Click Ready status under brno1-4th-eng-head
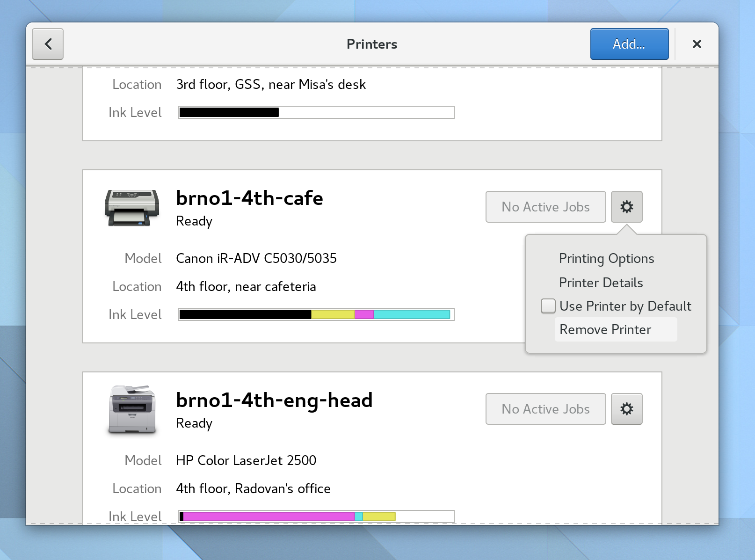755x560 pixels. pyautogui.click(x=194, y=423)
